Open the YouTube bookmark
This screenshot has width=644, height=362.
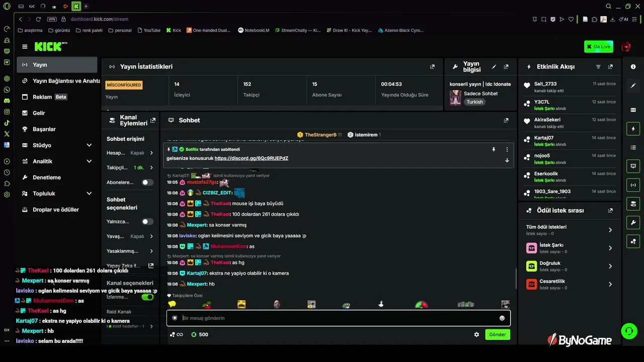pos(148,30)
